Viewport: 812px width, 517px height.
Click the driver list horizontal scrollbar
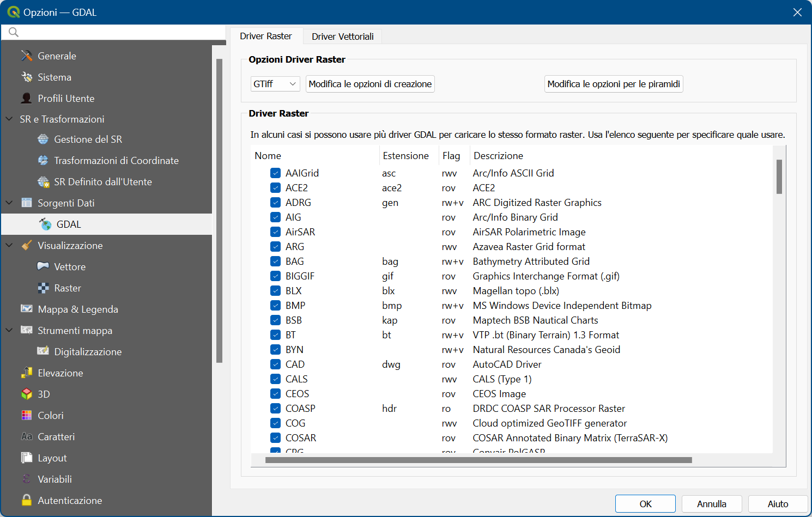click(478, 460)
